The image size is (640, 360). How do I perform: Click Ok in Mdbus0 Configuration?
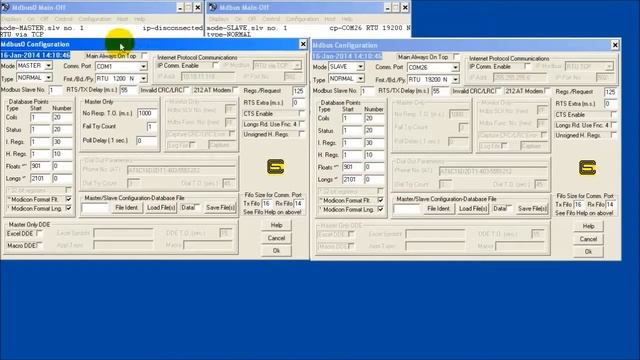(x=276, y=251)
